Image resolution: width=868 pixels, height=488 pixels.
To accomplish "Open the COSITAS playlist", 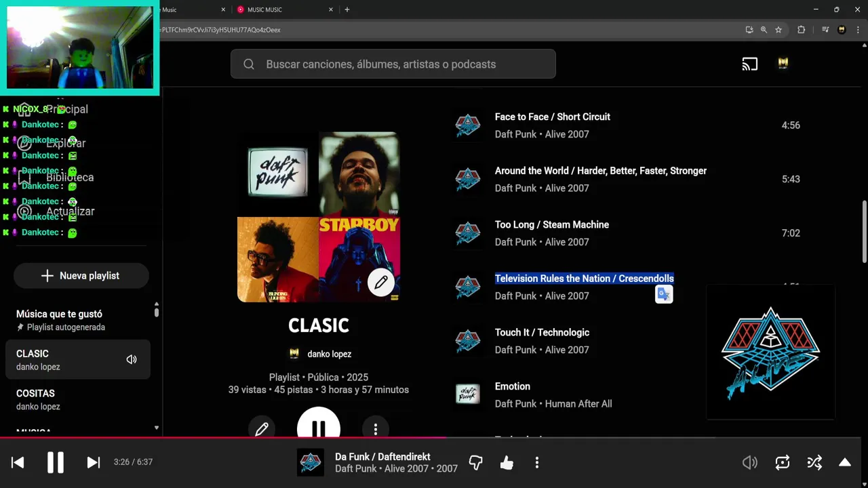I will [78, 399].
